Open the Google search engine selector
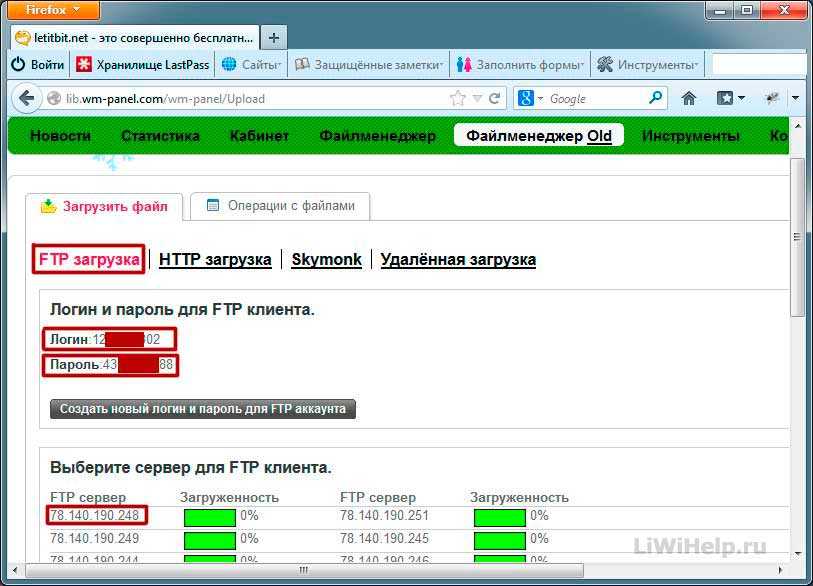The width and height of the screenshot is (813, 586). coord(530,98)
